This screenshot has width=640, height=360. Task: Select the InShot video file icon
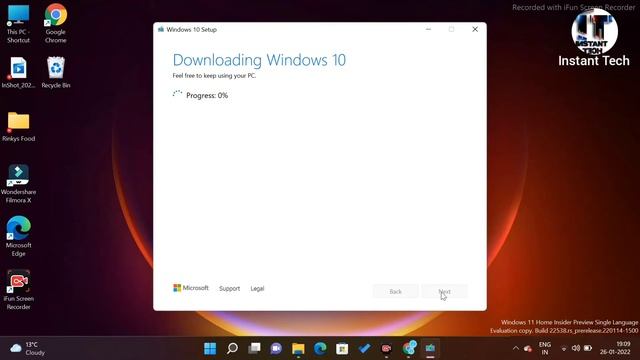(18, 73)
